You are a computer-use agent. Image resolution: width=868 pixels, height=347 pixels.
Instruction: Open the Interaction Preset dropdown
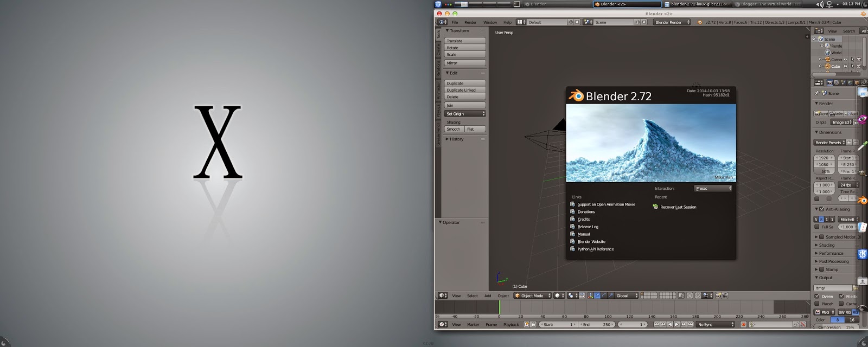tap(713, 188)
